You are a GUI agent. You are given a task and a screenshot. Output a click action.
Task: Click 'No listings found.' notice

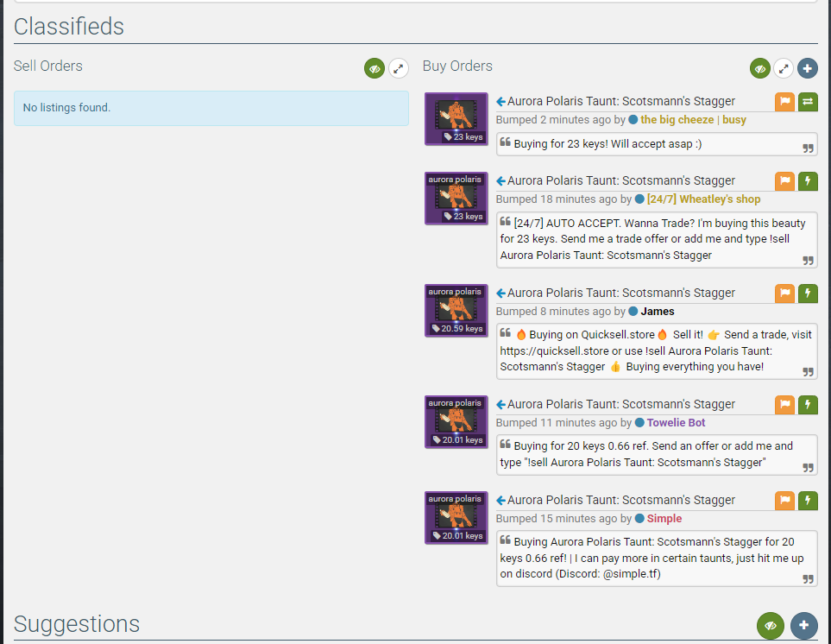click(x=211, y=108)
